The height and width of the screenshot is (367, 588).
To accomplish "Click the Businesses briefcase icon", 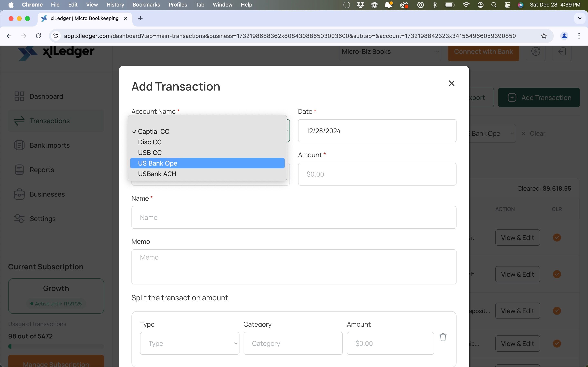I will pos(19,194).
